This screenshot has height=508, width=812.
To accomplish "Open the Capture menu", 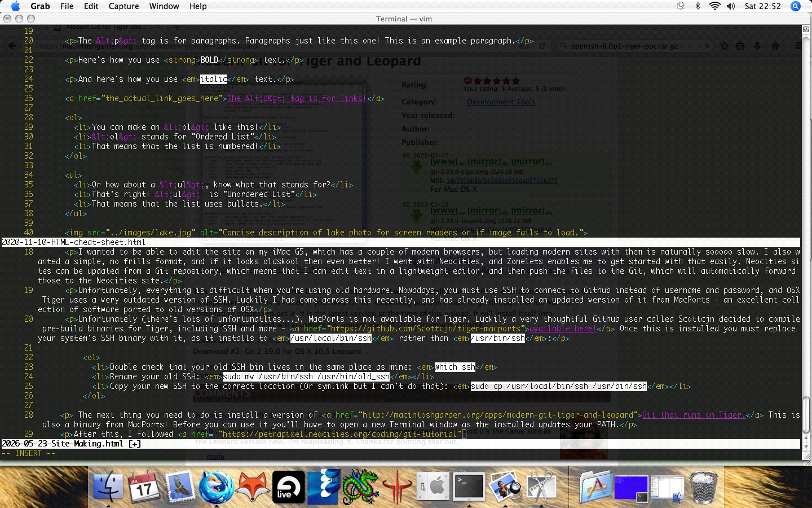I will click(x=123, y=6).
